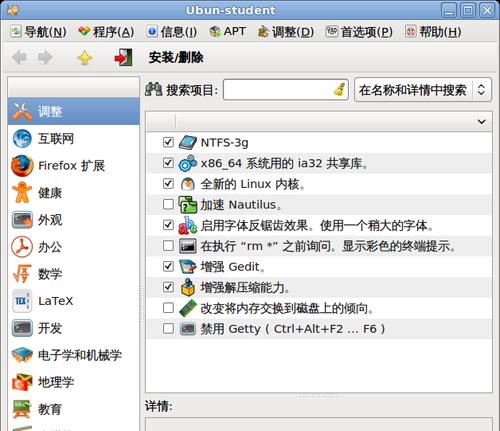Click the monitor icon for 禁用 Getty
This screenshot has width=500, height=431.
point(188,329)
